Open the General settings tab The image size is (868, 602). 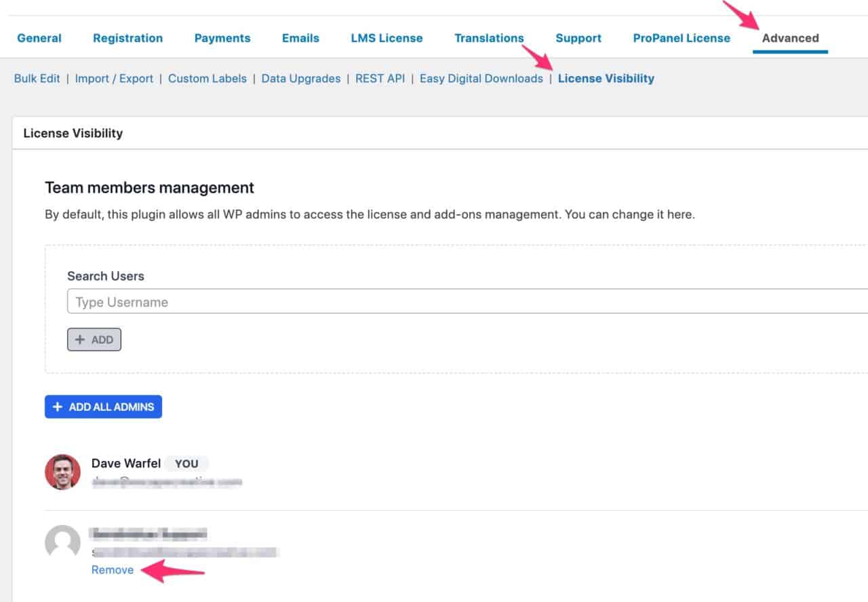(x=39, y=38)
